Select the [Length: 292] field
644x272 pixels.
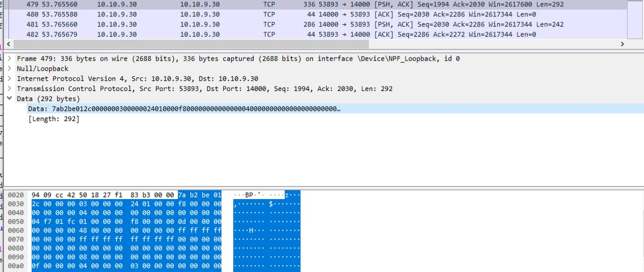click(x=54, y=119)
